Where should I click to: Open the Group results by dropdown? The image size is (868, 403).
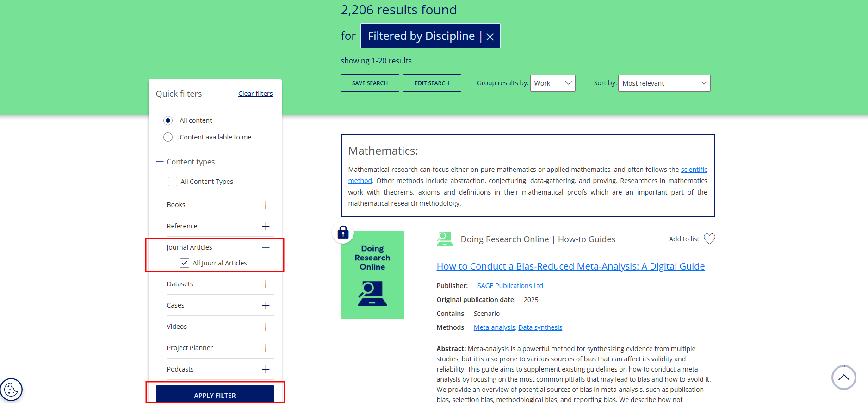pos(552,83)
